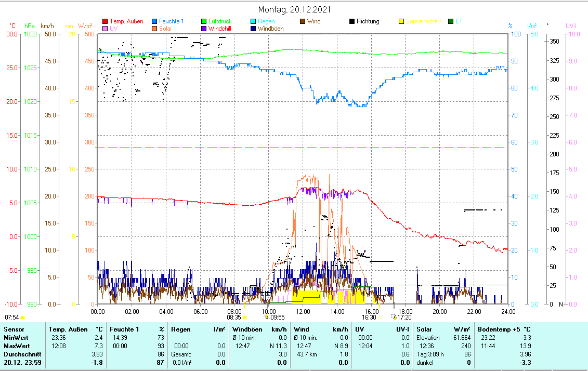
Task: Click the purple Windchill legend square
Action: pos(204,29)
